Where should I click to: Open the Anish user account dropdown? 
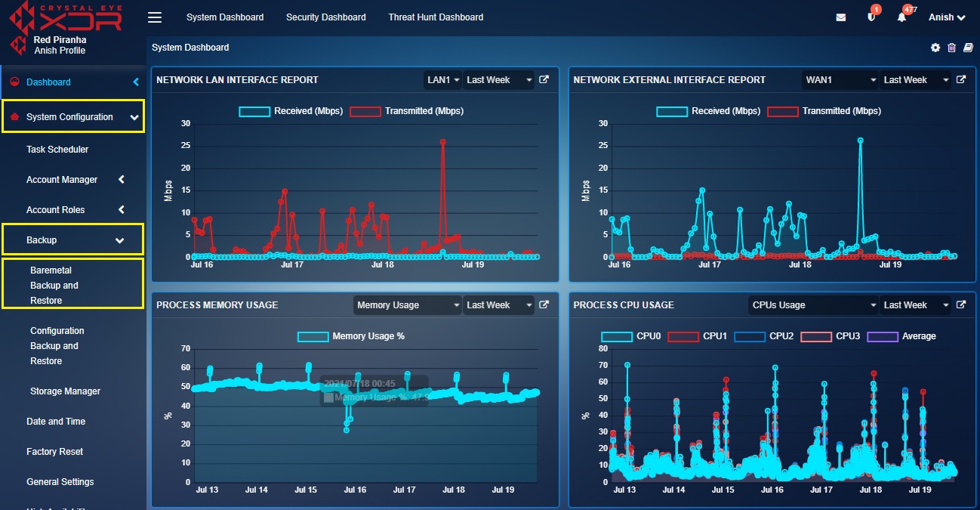947,17
